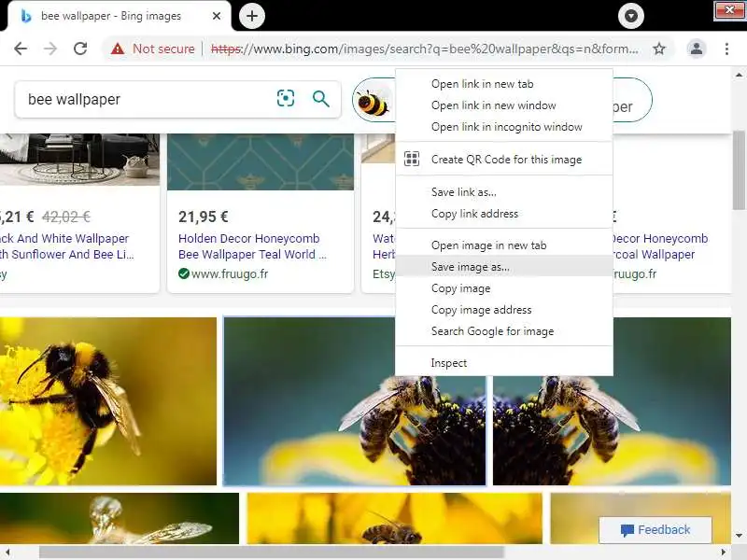
Task: Click the bee wallpaper tab title
Action: pos(111,16)
